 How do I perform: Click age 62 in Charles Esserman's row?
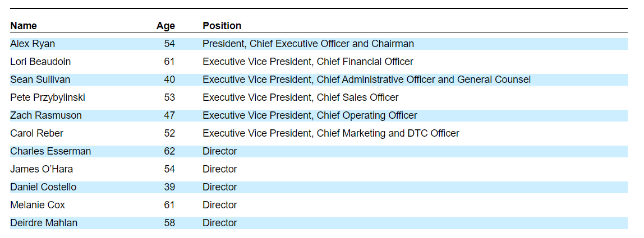coord(169,151)
